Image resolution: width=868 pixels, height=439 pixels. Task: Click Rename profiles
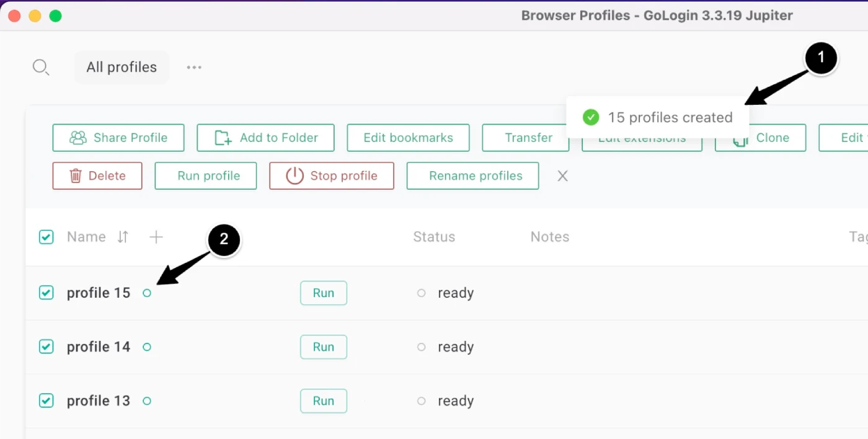click(x=472, y=175)
